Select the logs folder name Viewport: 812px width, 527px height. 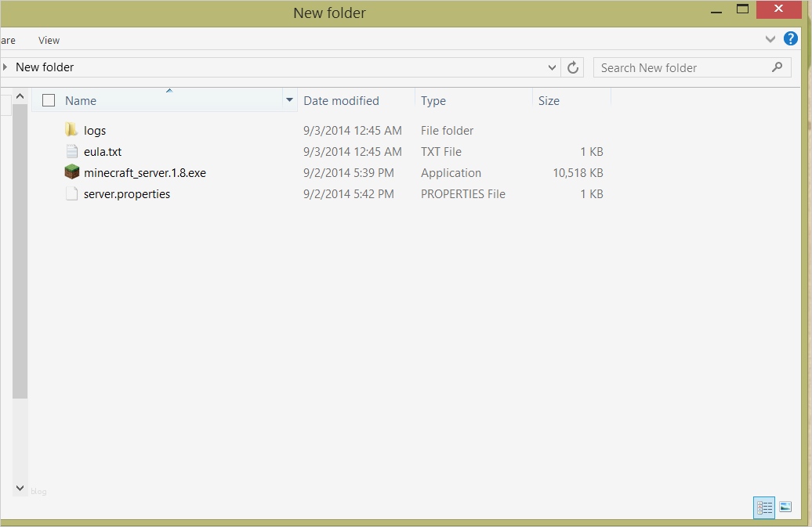click(95, 130)
